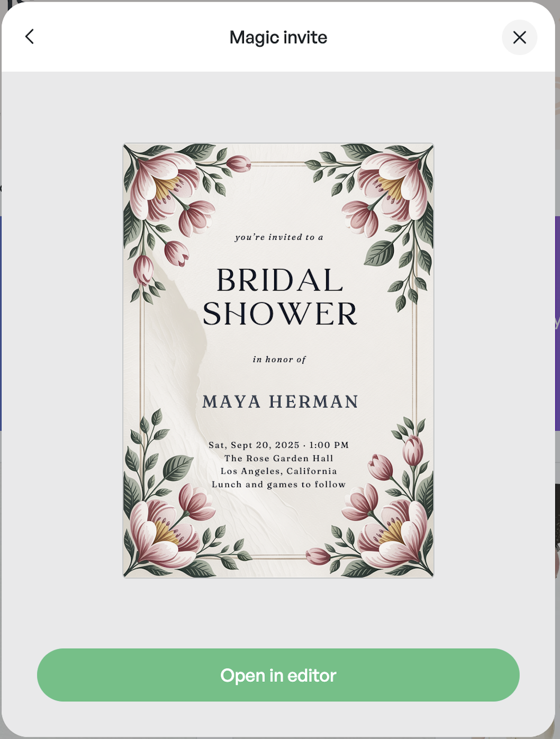Click the small pink bud on the top border
Image resolution: width=560 pixels, height=739 pixels.
(239, 164)
